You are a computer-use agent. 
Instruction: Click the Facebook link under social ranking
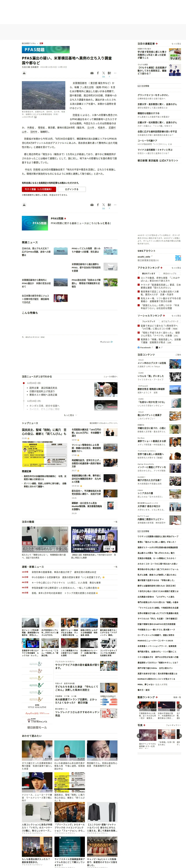[145, 347]
